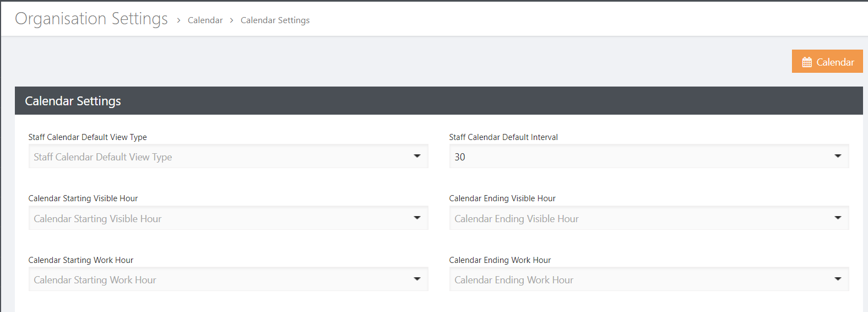868x312 pixels.
Task: Click the arrow of the Ending Visible Hour combo box
Action: [x=838, y=218]
